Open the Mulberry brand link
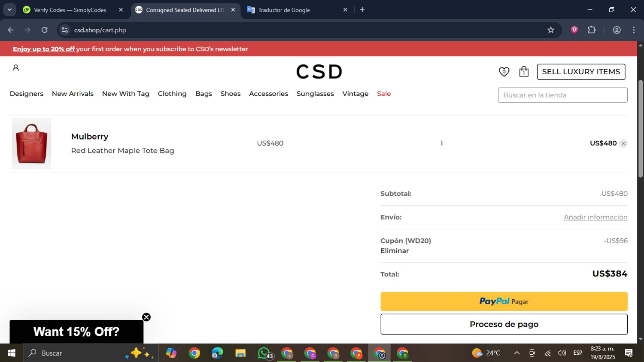This screenshot has width=644, height=362. click(90, 137)
